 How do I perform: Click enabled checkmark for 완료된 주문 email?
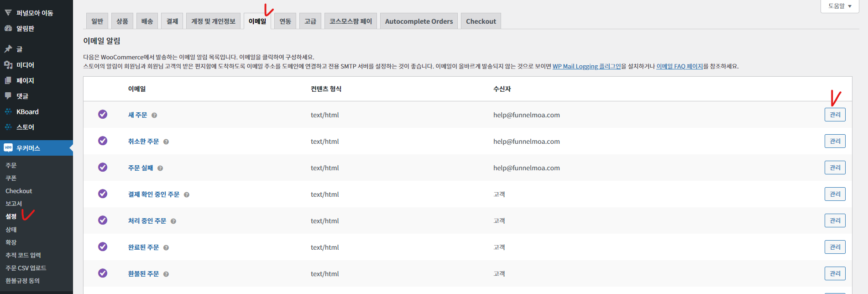[103, 247]
